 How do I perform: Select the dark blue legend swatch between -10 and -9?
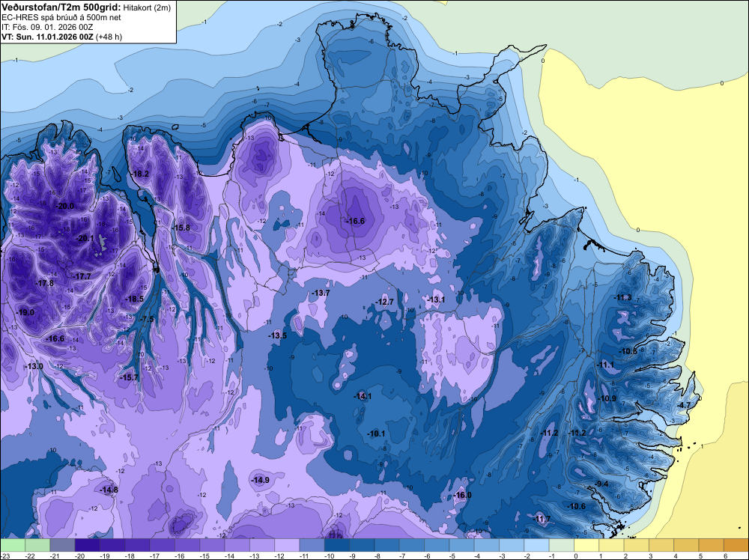pos(337,545)
